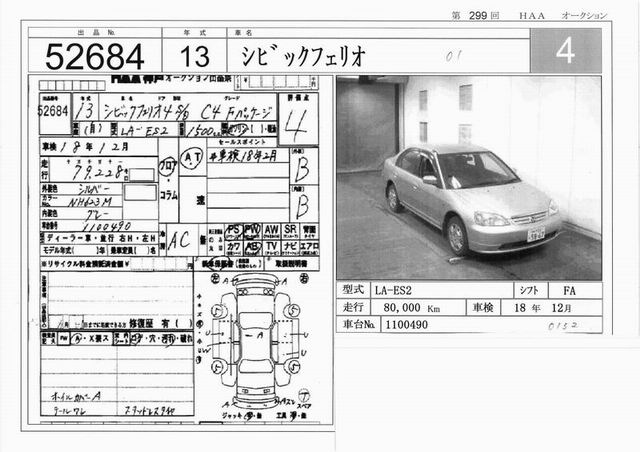Select LA-ES2 in the 型式 table row
Viewport: 640px width, 452px height.
click(x=393, y=291)
